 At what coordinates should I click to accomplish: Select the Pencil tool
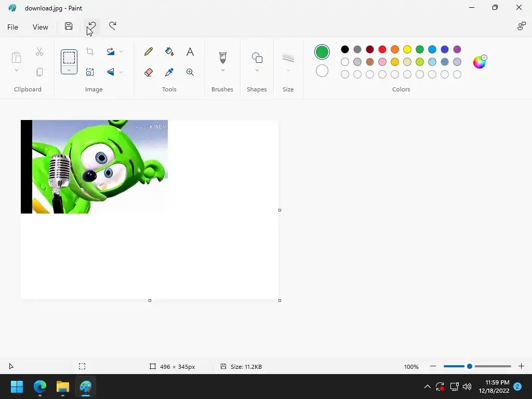149,51
